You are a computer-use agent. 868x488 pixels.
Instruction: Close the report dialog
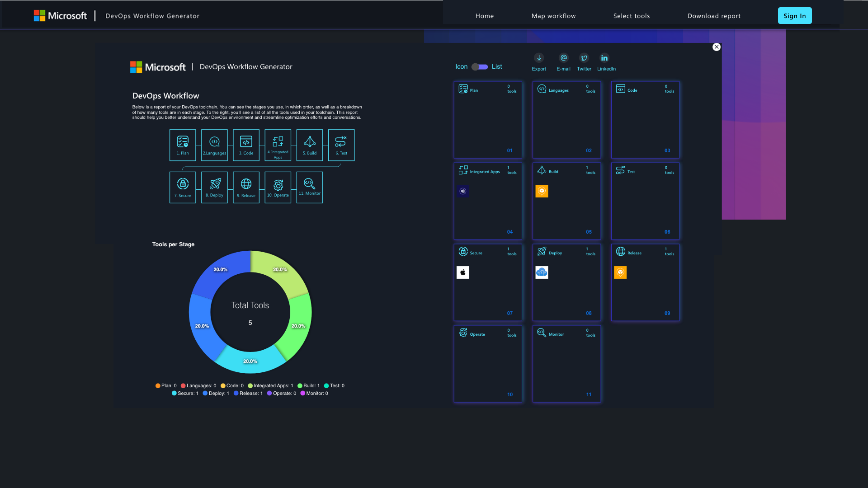(717, 47)
